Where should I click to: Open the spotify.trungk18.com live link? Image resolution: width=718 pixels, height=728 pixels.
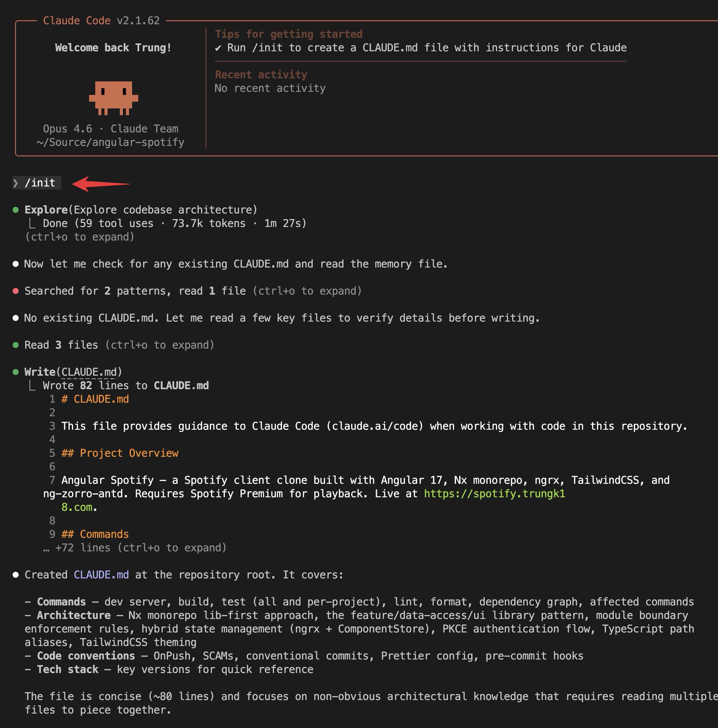494,494
